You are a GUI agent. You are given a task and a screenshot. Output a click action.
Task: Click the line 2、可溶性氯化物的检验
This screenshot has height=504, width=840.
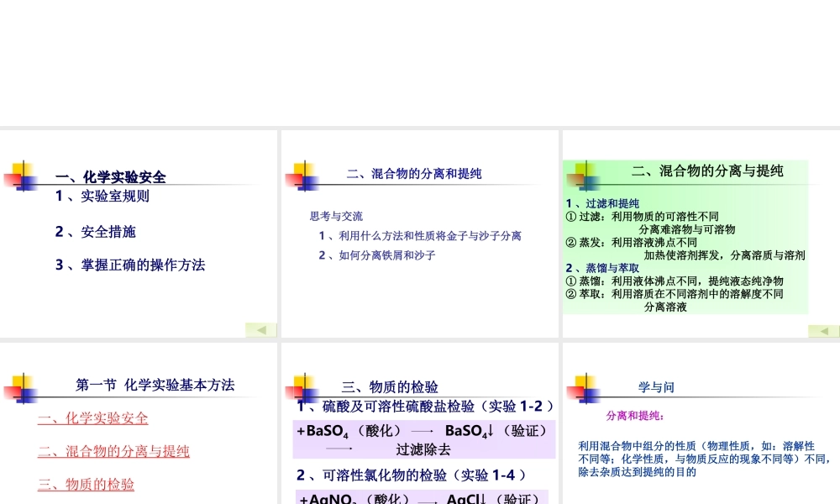412,475
